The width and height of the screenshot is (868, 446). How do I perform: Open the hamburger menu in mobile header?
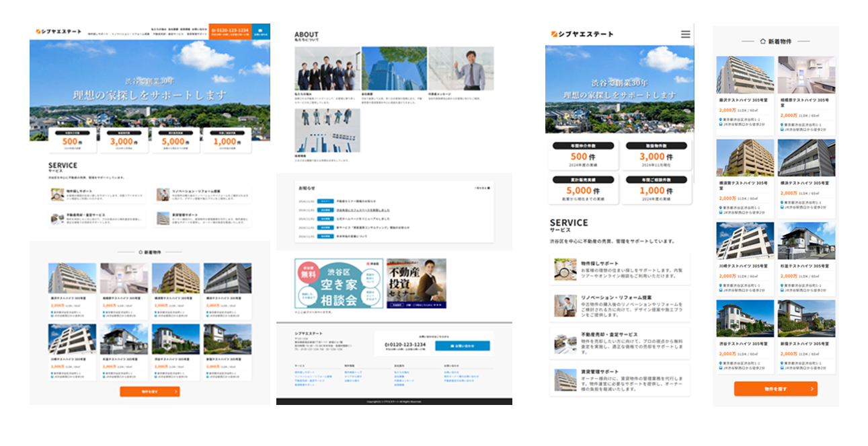[685, 34]
